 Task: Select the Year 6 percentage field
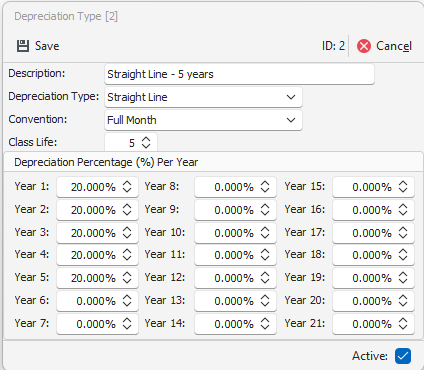97,301
